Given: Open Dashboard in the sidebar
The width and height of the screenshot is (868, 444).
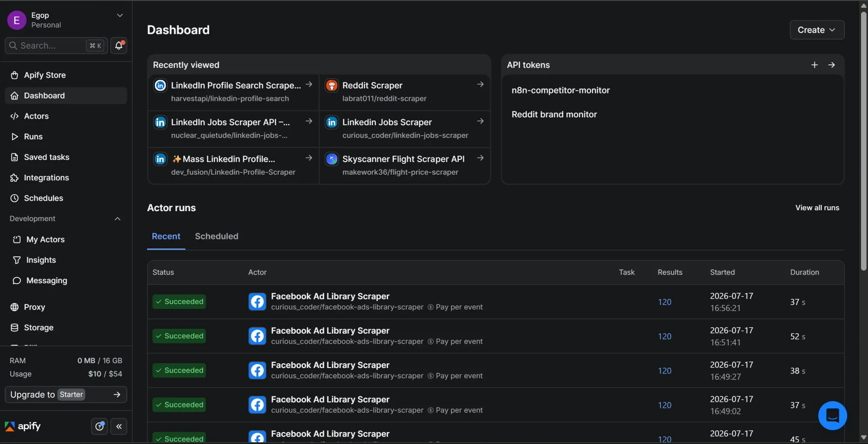Looking at the screenshot, I should [66, 96].
